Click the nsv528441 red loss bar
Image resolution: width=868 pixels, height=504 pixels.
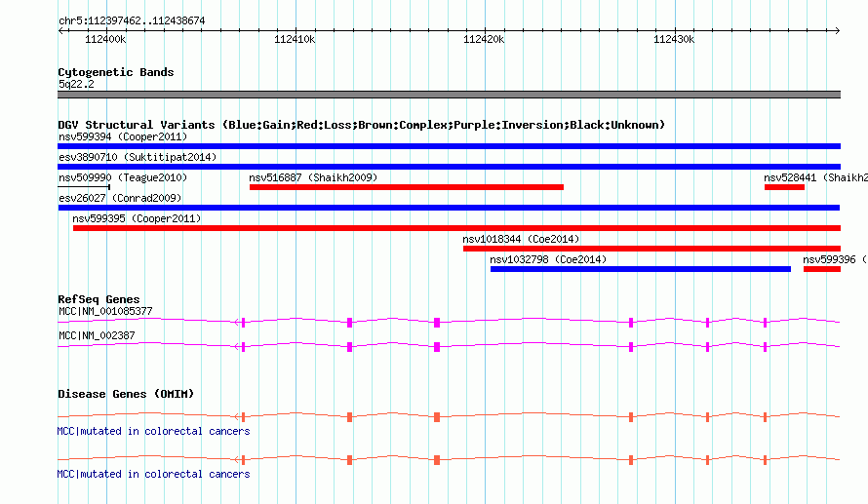coord(784,187)
